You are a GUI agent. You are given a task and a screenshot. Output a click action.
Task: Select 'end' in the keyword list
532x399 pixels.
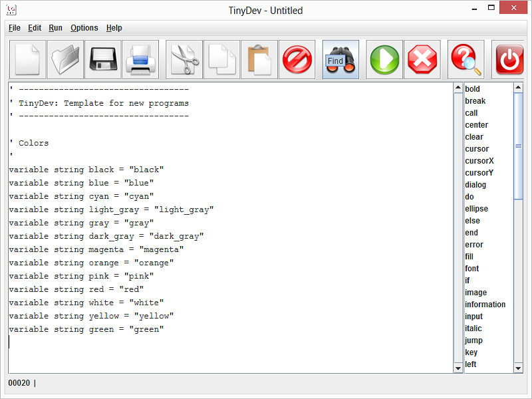click(471, 233)
